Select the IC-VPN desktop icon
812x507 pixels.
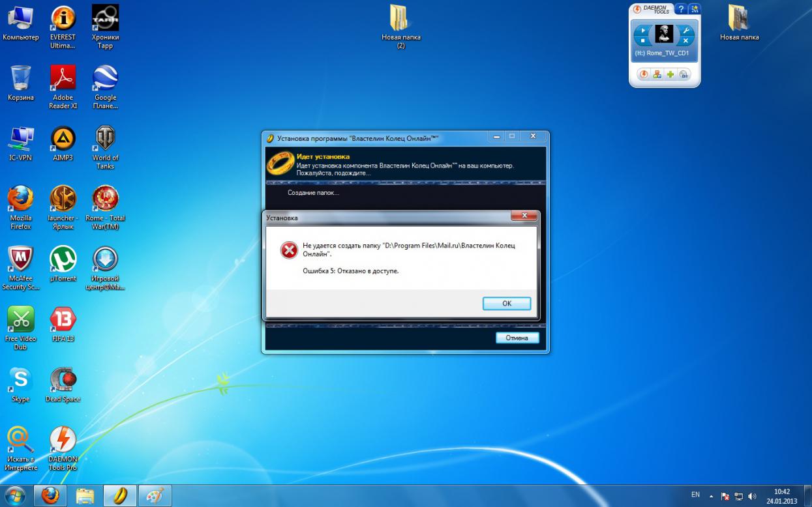[21, 143]
